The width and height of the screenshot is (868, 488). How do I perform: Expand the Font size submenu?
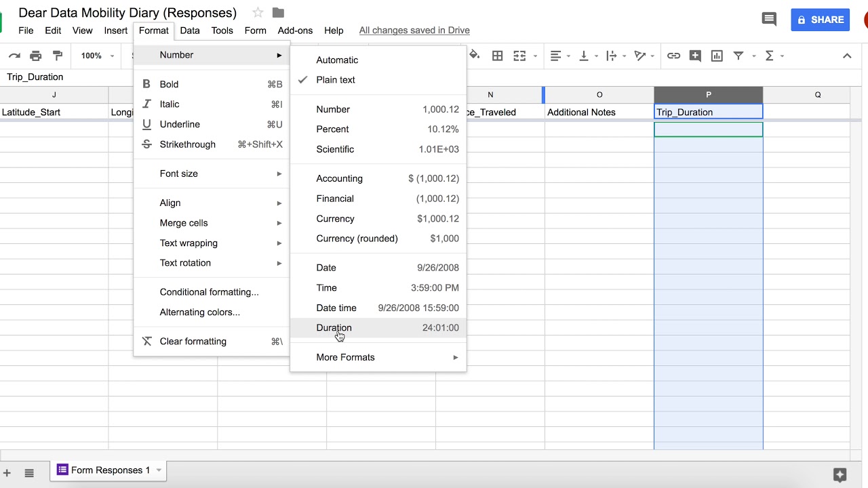point(212,174)
